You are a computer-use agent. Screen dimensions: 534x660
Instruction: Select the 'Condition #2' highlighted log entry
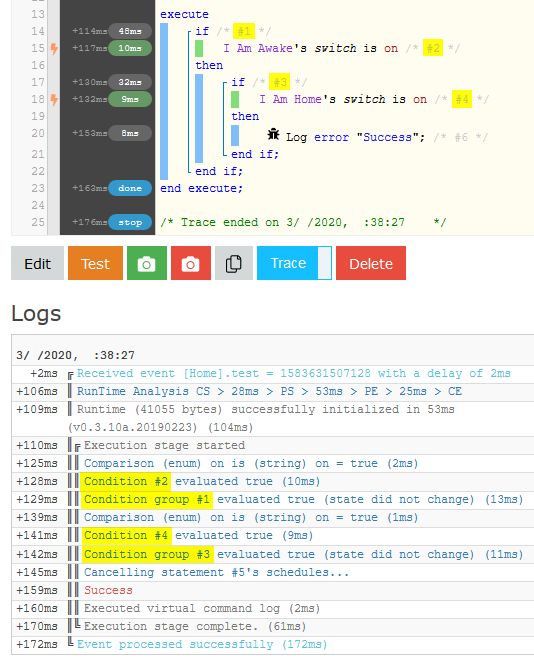[x=126, y=482]
